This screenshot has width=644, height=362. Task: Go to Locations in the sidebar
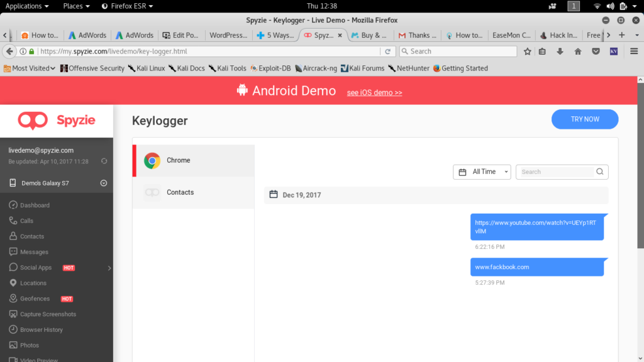coord(33,283)
